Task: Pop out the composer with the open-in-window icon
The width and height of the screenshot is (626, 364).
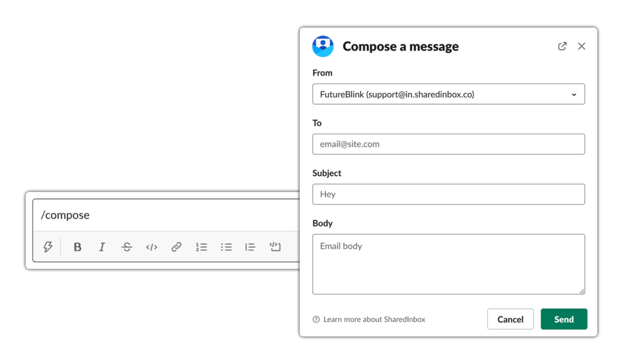Action: tap(562, 46)
